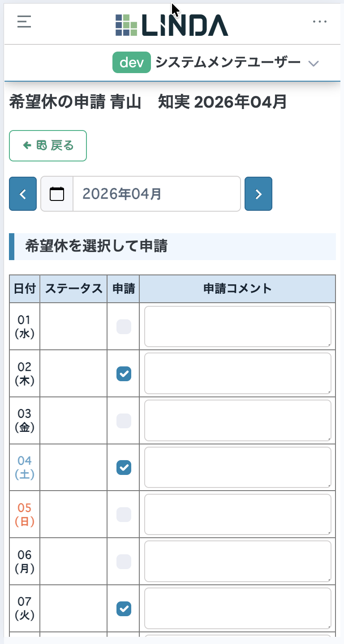The width and height of the screenshot is (344, 644).
Task: Check the request box for 05 (日)
Action: pyautogui.click(x=124, y=514)
